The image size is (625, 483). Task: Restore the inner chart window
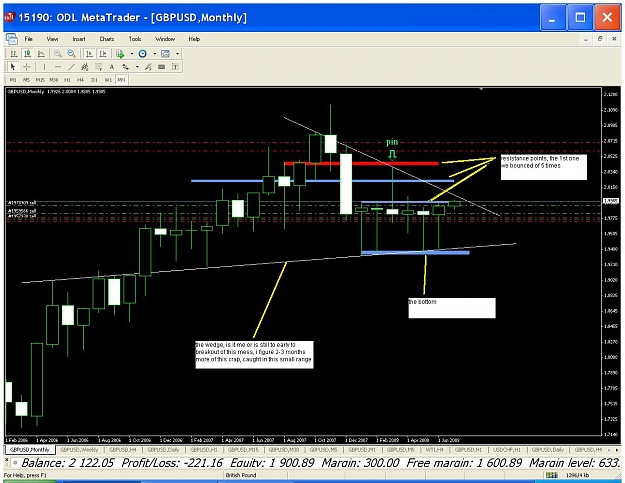(x=600, y=39)
